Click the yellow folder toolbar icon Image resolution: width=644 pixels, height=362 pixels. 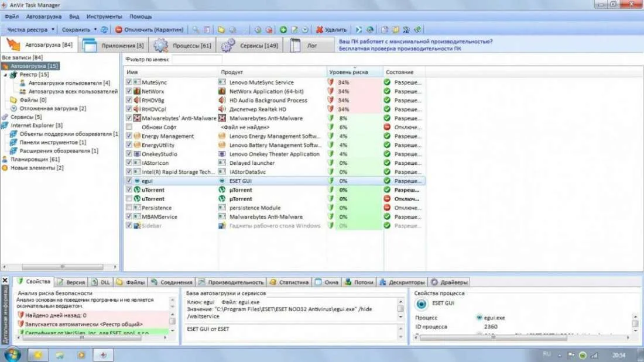(x=221, y=30)
